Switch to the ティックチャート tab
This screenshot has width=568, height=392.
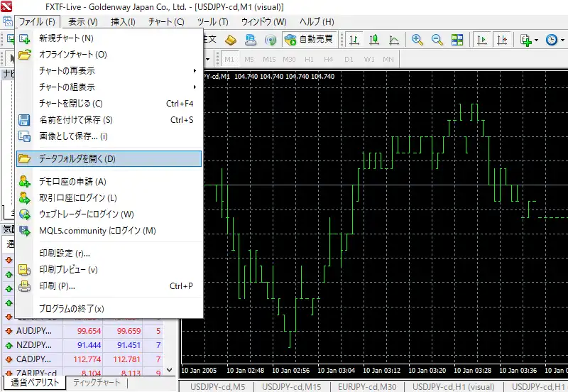(97, 383)
